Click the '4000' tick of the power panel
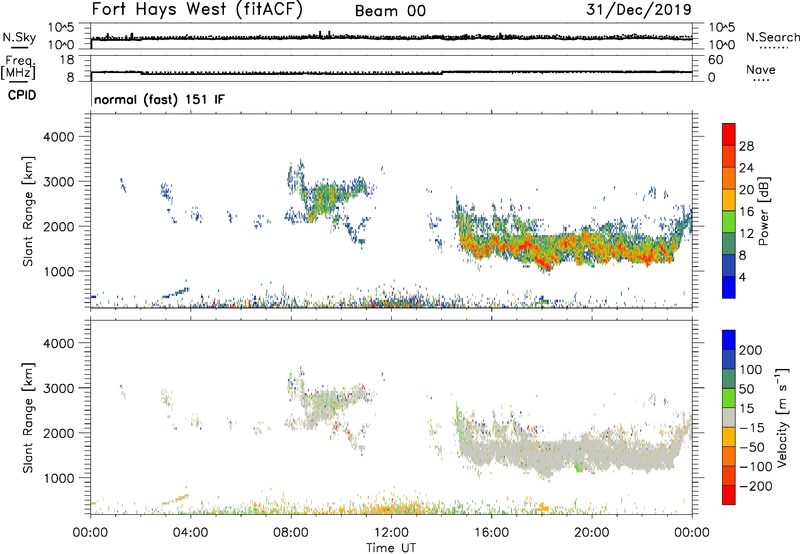Viewport: 800px width, 554px height. (59, 137)
